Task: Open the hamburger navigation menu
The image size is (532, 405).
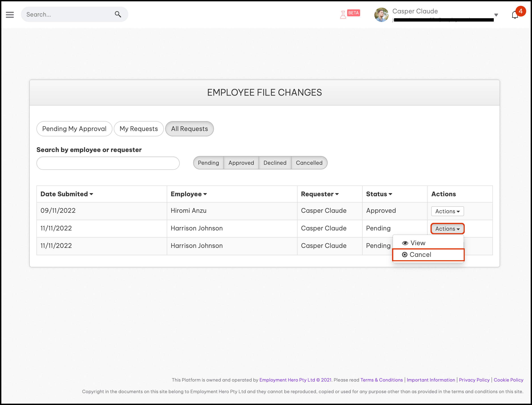Action: [x=10, y=15]
